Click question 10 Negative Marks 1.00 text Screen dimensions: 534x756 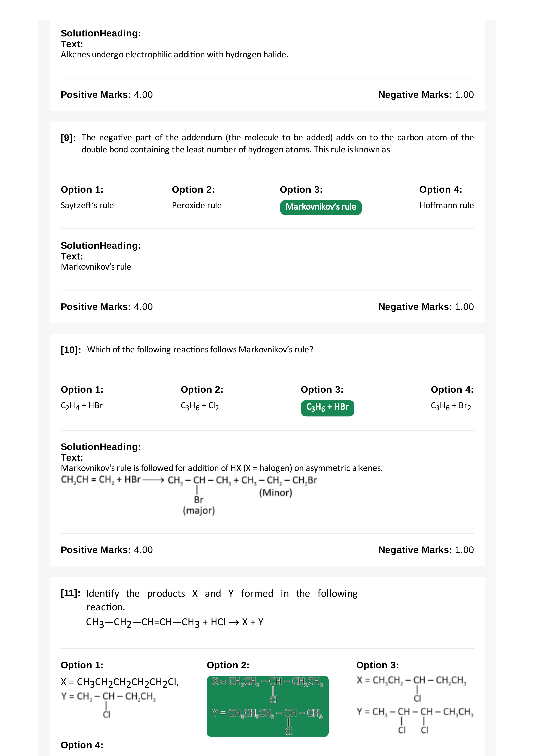point(426,550)
